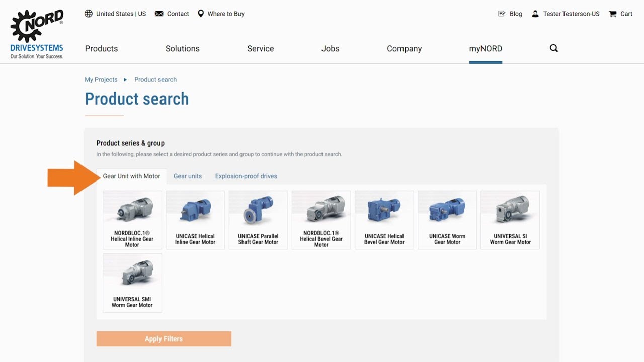644x362 pixels.
Task: Select UNIVERSAL SI Worm Gear Motor
Action: (510, 220)
